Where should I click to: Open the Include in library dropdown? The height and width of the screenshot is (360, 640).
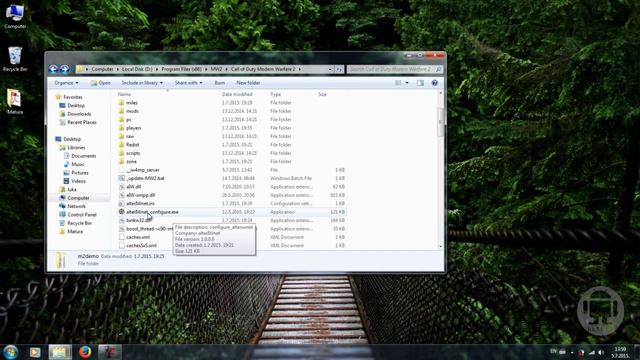click(142, 83)
